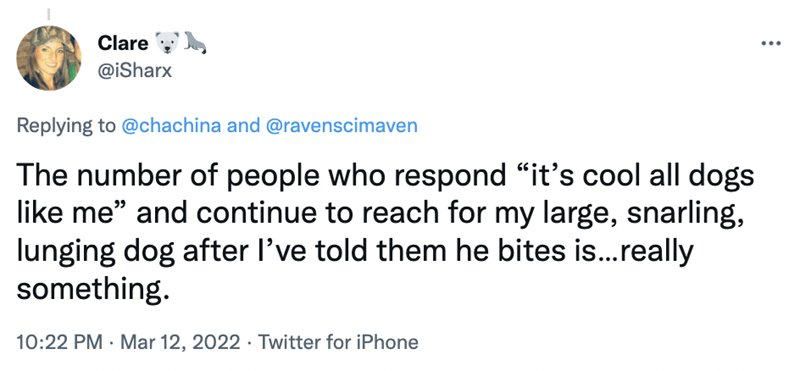The width and height of the screenshot is (800, 371).
Task: Open the Twitter for iPhone source link
Action: coord(338,341)
